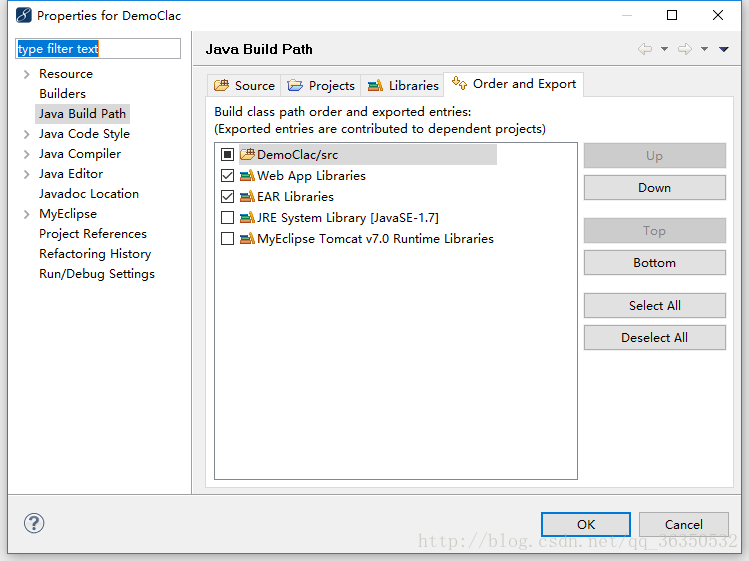The height and width of the screenshot is (561, 749).
Task: Maximize the Properties for DemoClac window
Action: [672, 15]
